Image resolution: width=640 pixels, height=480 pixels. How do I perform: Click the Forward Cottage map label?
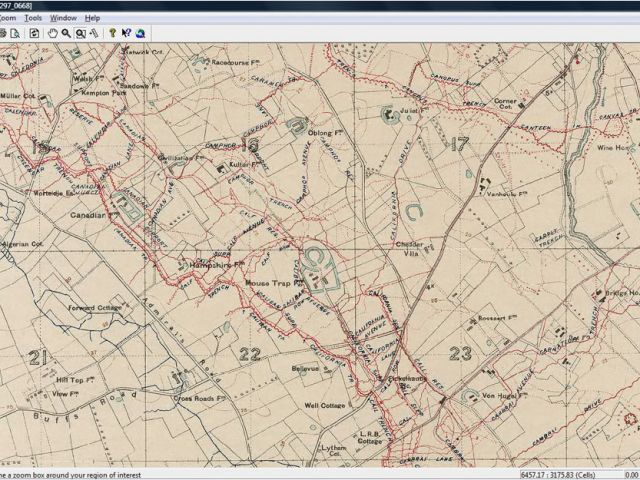pyautogui.click(x=95, y=308)
